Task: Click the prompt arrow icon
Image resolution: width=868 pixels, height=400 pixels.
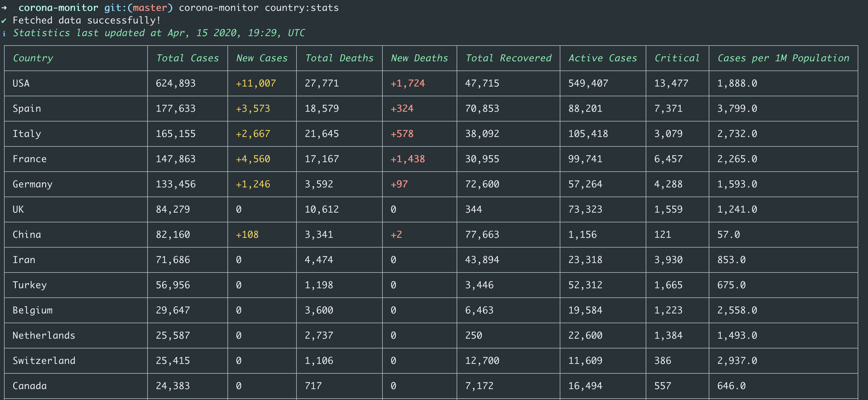Action: (4, 8)
